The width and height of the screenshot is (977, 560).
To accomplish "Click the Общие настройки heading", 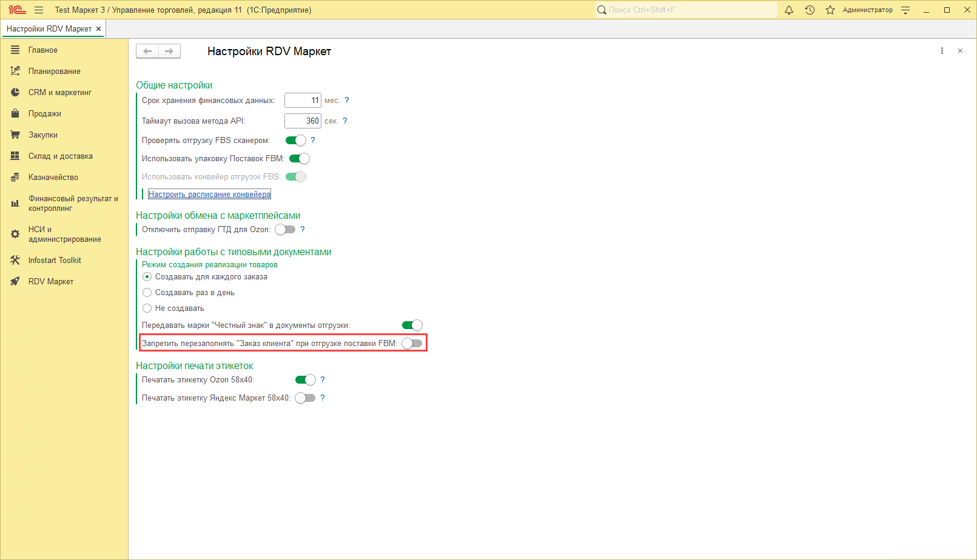I will pyautogui.click(x=174, y=85).
